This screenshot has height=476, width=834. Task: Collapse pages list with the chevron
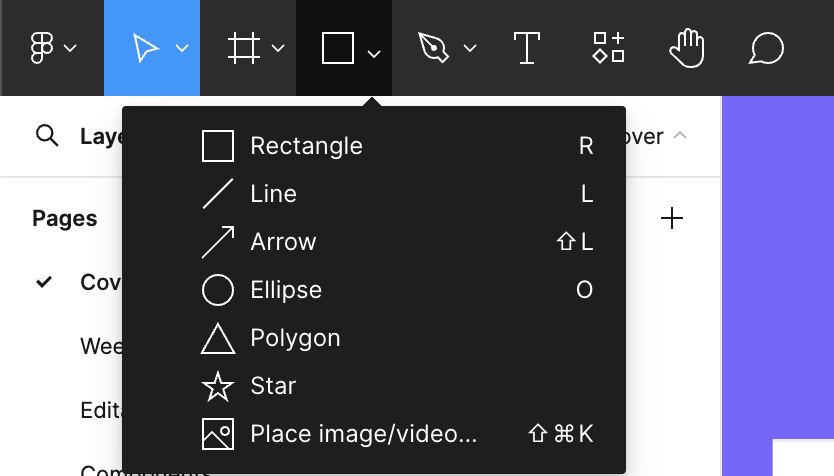pyautogui.click(x=680, y=135)
